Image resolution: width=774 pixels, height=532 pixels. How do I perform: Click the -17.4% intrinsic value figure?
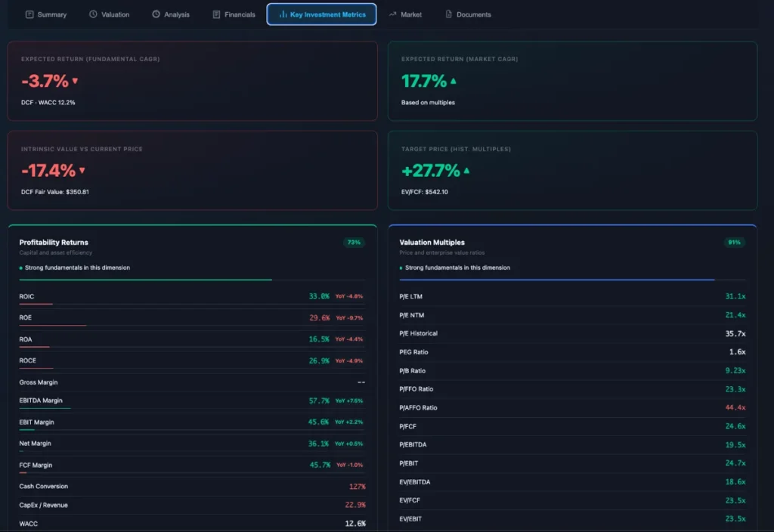click(x=48, y=171)
